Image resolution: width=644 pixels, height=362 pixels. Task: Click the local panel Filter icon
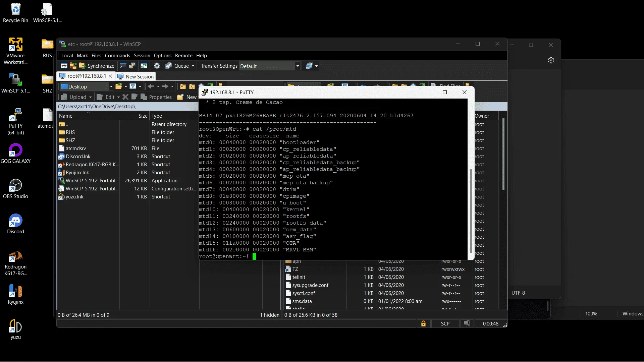[x=133, y=86]
